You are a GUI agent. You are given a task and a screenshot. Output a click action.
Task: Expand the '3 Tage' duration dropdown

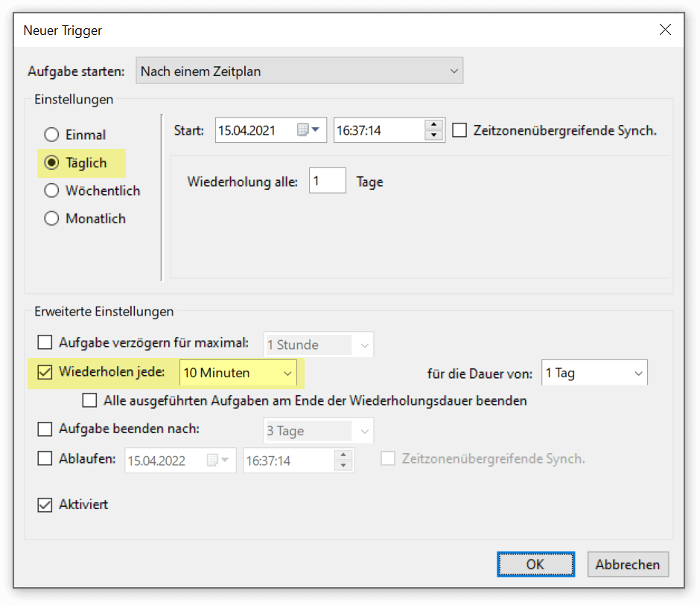coord(364,430)
